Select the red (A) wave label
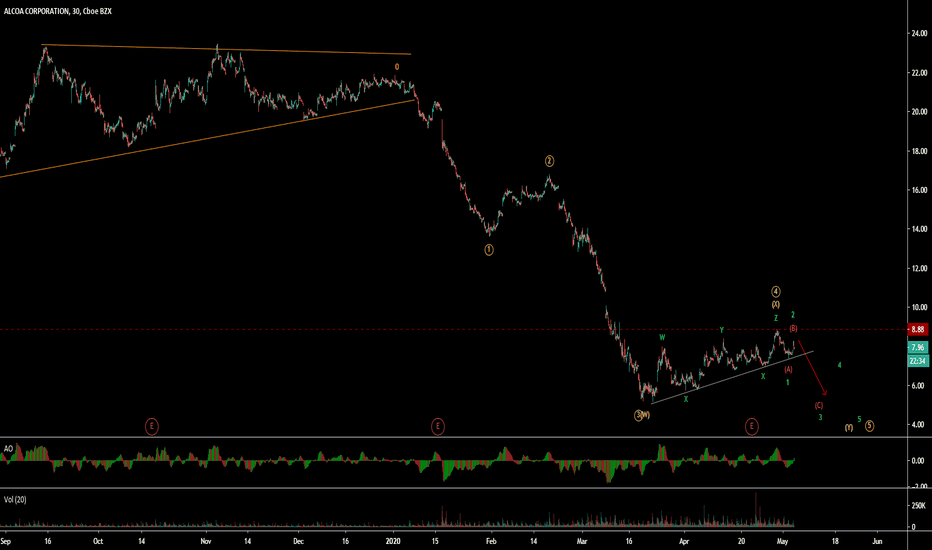This screenshot has height=550, width=932. tap(788, 369)
